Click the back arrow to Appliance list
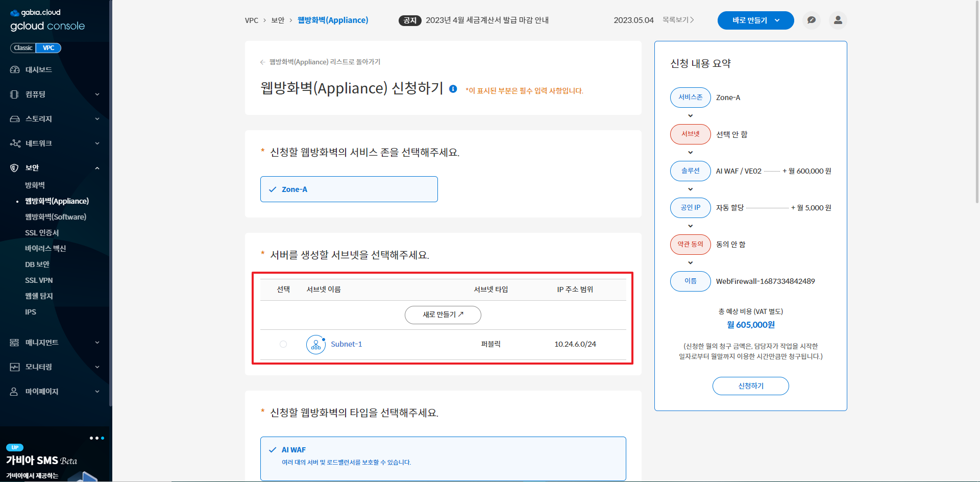The height and width of the screenshot is (482, 980). tap(262, 62)
